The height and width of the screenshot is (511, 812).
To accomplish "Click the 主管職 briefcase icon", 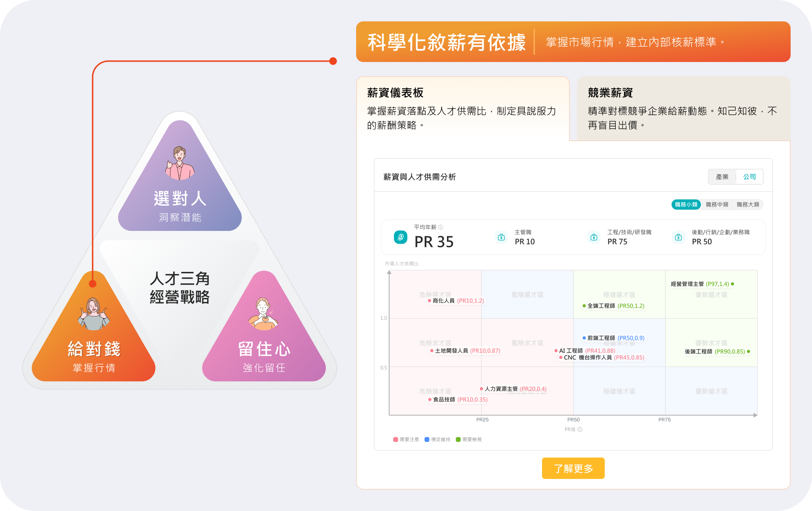I will pyautogui.click(x=501, y=237).
